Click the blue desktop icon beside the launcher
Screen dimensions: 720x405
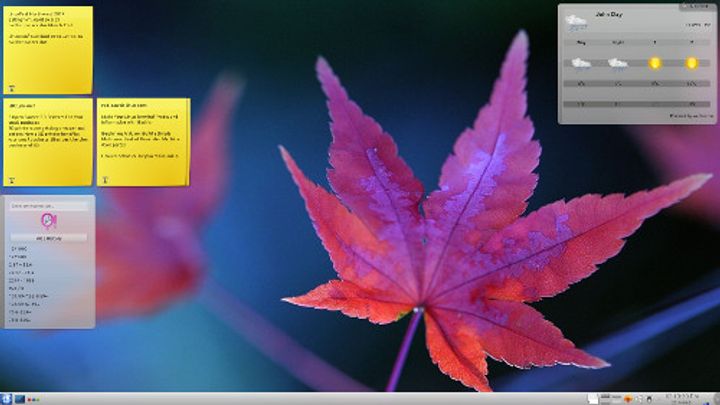click(x=20, y=399)
